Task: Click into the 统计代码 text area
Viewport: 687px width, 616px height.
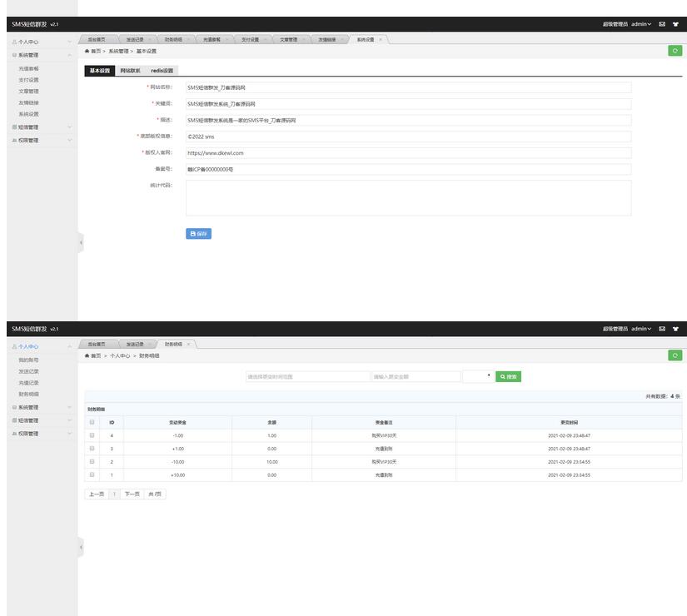Action: click(408, 198)
